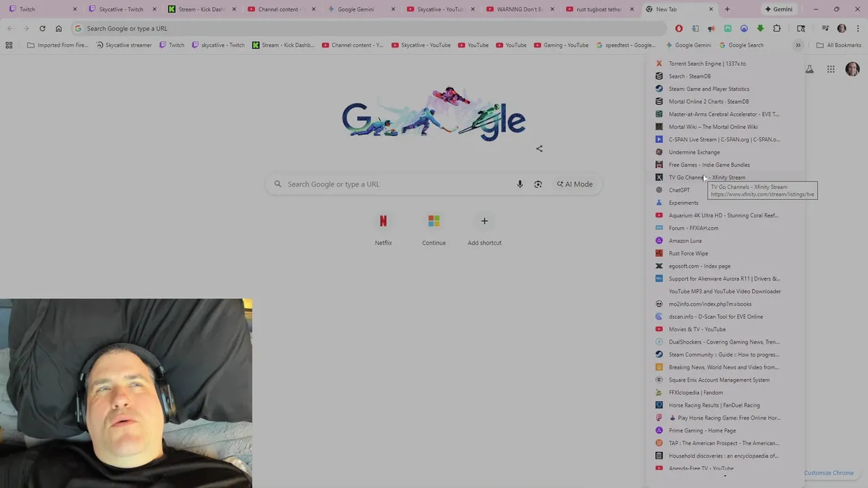Viewport: 868px width, 488px height.
Task: Close the New Tab tab
Action: point(711,9)
